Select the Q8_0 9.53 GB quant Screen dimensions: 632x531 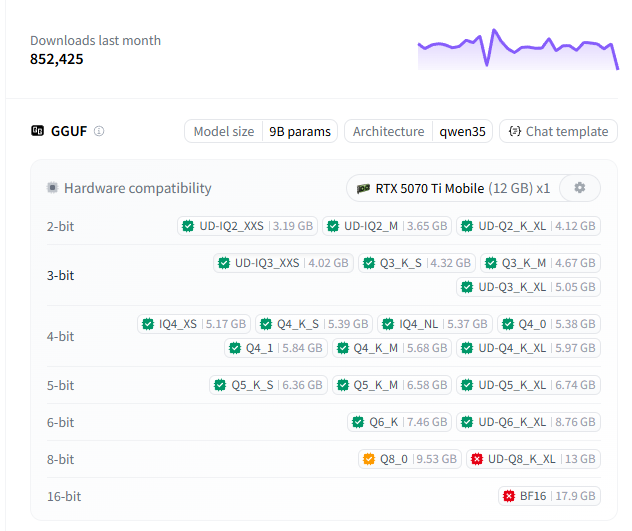pos(410,459)
